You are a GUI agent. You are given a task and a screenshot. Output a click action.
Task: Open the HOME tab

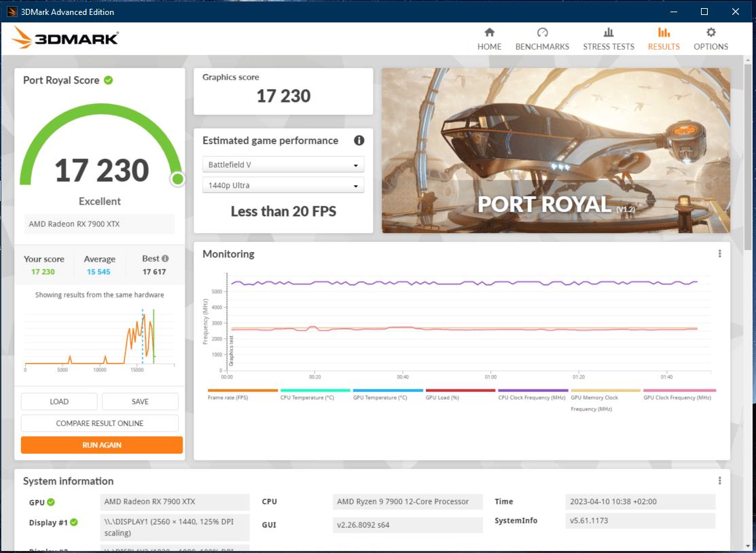point(489,39)
